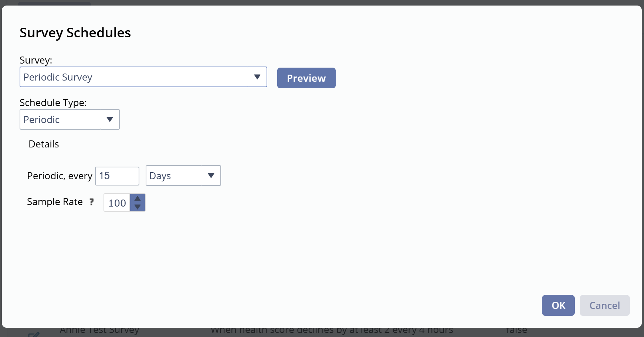Click into the Sample Rate value field
The image size is (644, 337).
pyautogui.click(x=117, y=203)
